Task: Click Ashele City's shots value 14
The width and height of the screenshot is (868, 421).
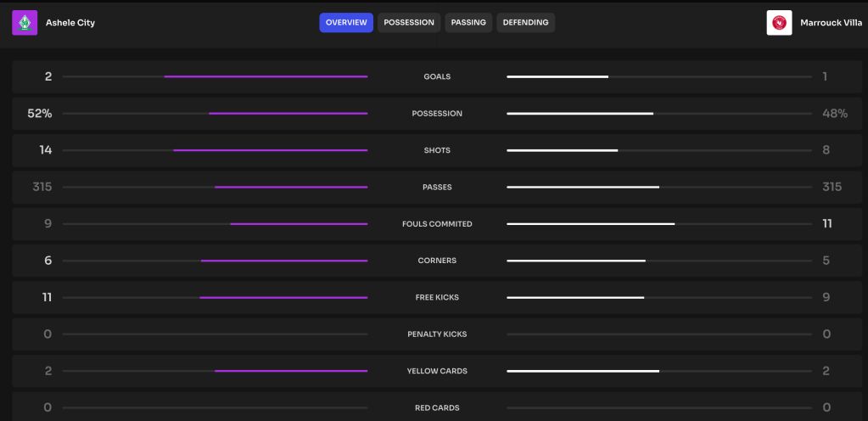Action: 46,150
